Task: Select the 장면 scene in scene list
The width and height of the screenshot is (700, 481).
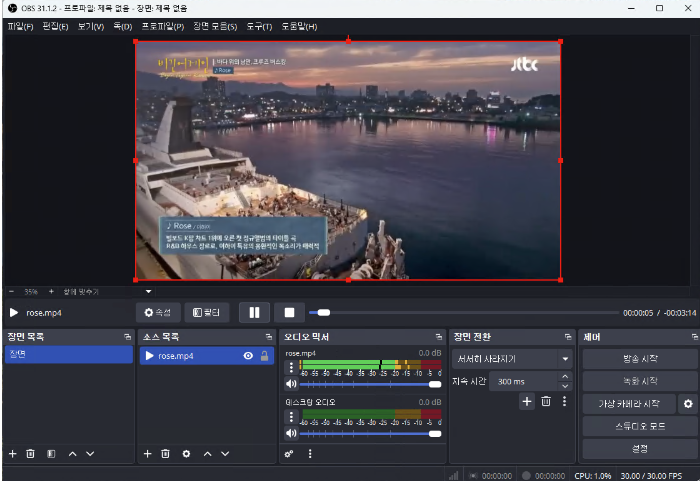Action: [68, 354]
